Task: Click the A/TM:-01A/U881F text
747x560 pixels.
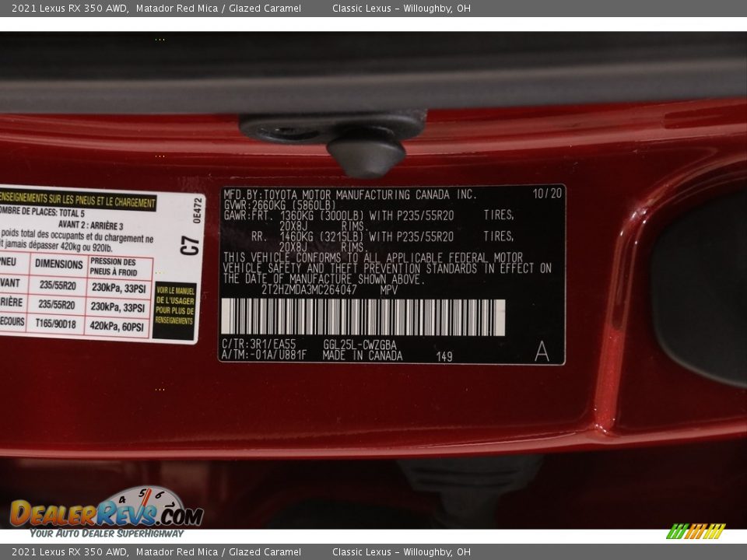Action: pyautogui.click(x=264, y=355)
